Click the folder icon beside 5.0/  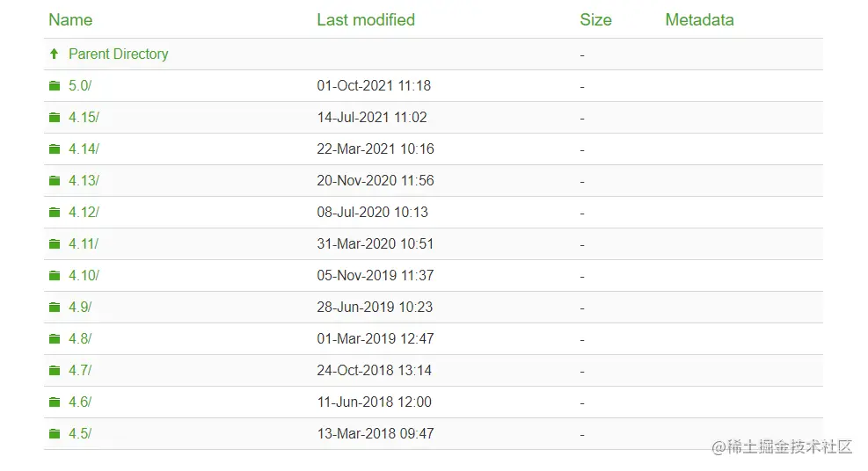pos(55,86)
